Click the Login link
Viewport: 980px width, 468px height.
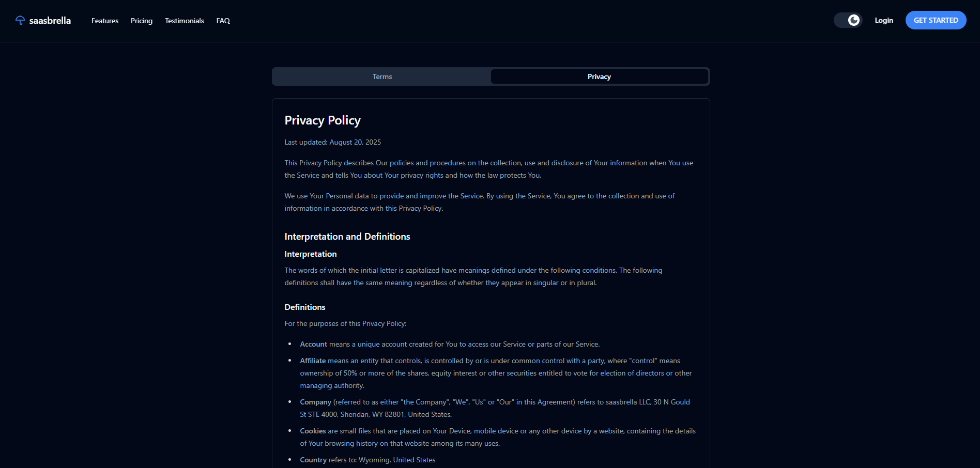click(x=884, y=20)
